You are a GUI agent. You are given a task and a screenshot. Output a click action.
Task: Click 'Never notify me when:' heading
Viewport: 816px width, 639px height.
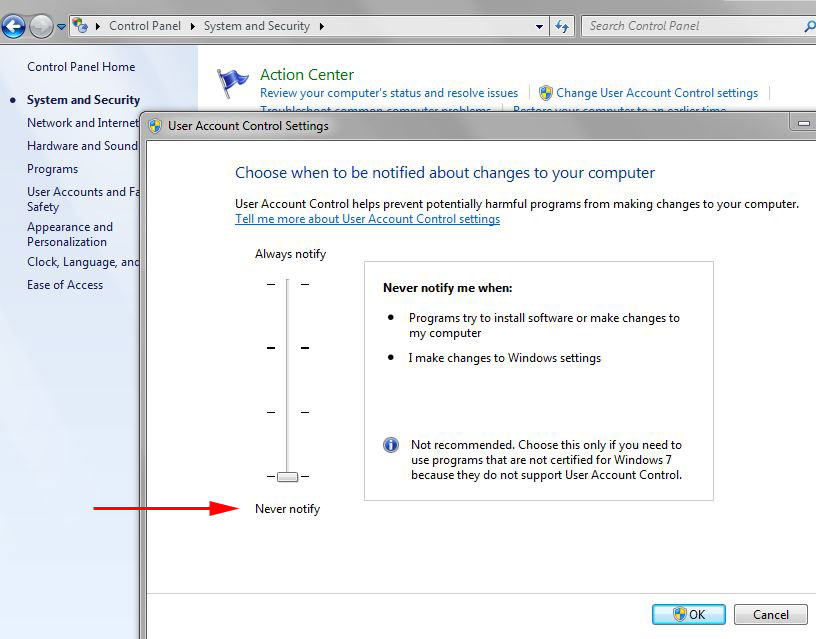coord(448,288)
